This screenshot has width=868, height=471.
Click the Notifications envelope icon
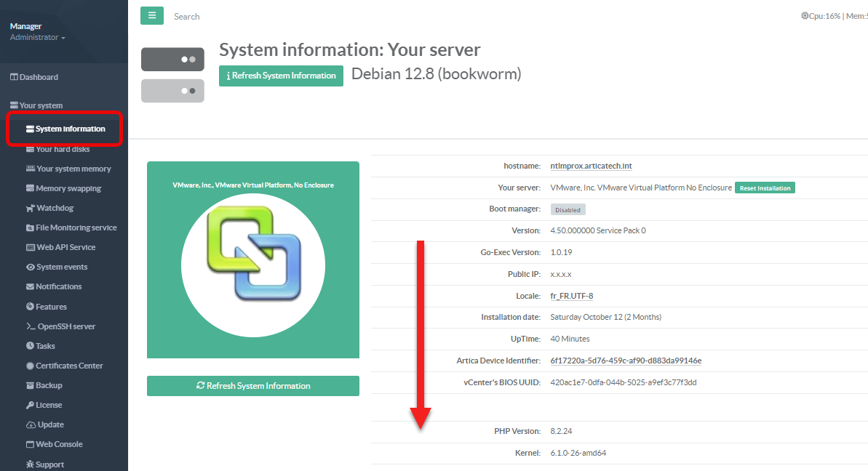[x=31, y=286]
